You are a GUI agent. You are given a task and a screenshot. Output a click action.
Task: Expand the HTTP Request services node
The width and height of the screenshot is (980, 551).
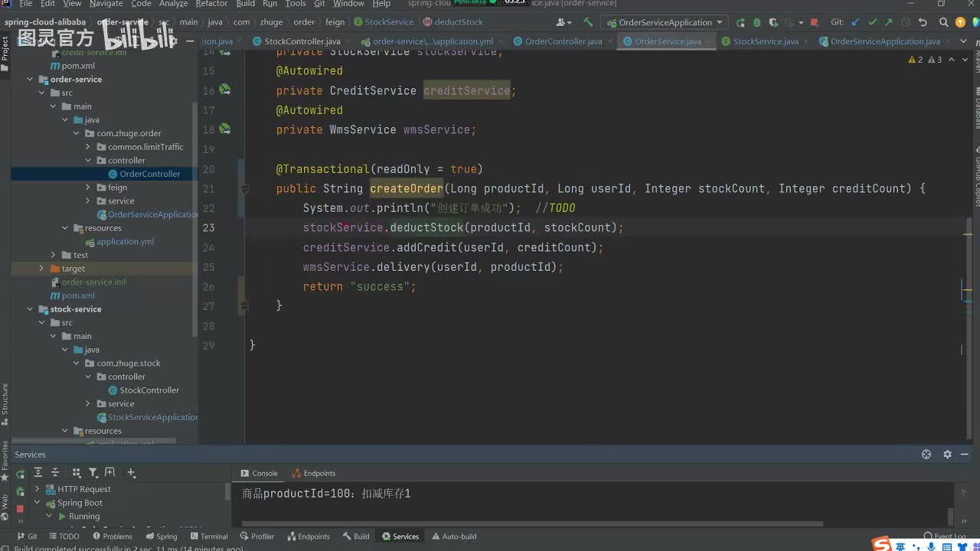(37, 489)
